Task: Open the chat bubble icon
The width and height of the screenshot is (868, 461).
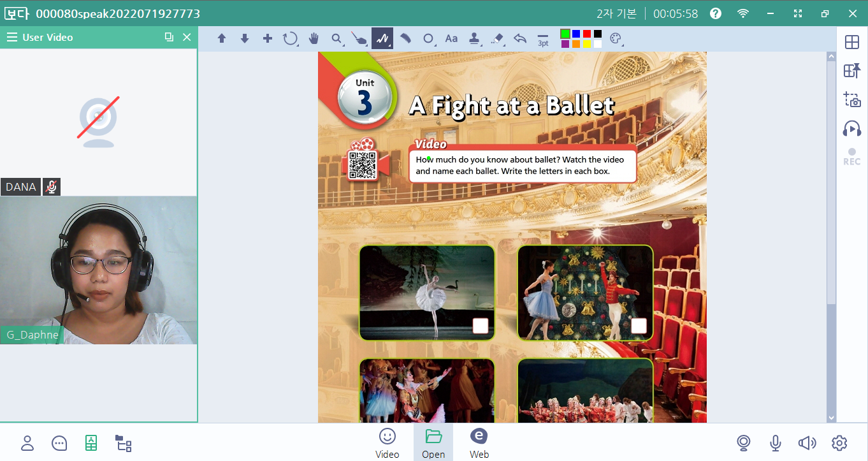Action: coord(59,443)
